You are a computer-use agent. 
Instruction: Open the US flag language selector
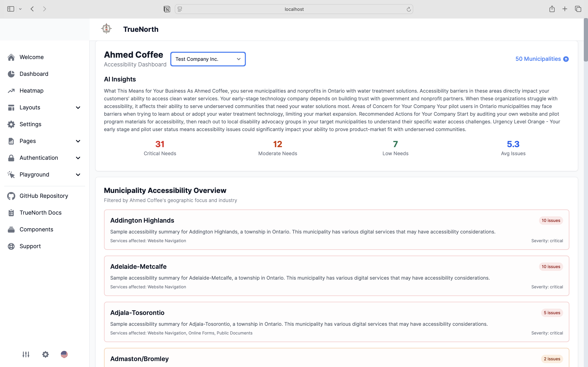(64, 354)
